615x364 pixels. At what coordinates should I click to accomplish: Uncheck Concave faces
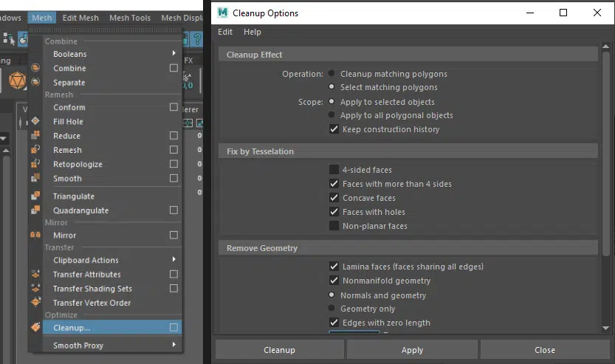click(x=334, y=198)
